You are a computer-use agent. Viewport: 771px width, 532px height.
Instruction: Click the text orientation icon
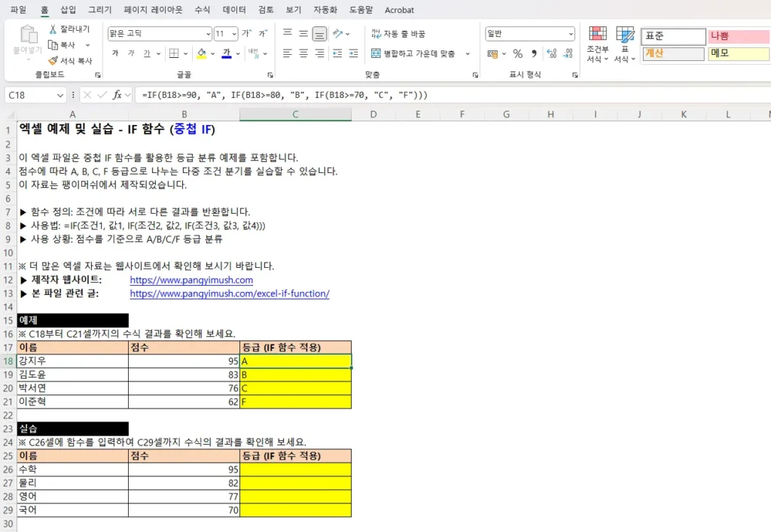pos(337,33)
